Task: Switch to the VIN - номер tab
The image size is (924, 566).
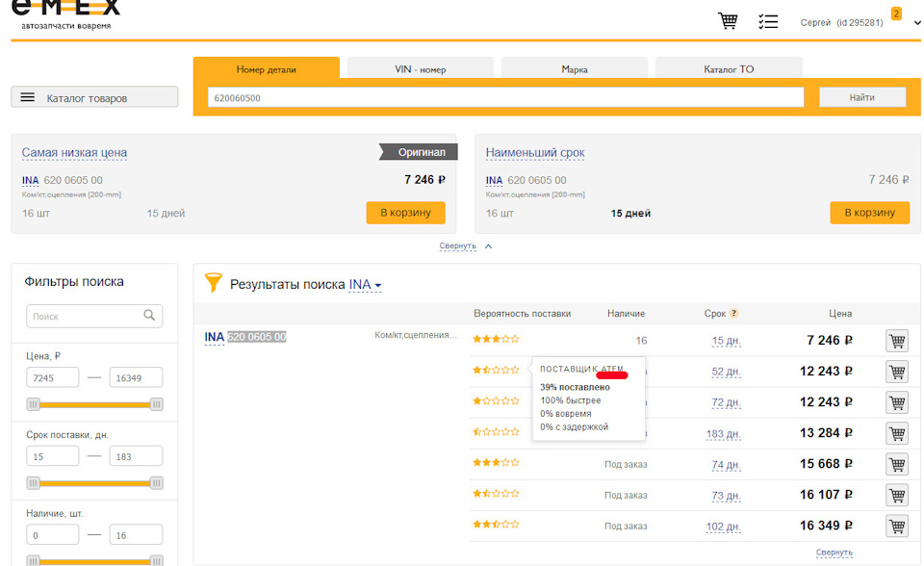Action: [x=420, y=69]
